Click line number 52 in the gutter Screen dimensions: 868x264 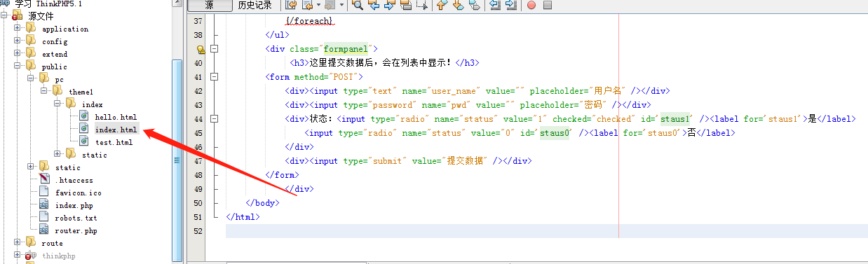[197, 231]
